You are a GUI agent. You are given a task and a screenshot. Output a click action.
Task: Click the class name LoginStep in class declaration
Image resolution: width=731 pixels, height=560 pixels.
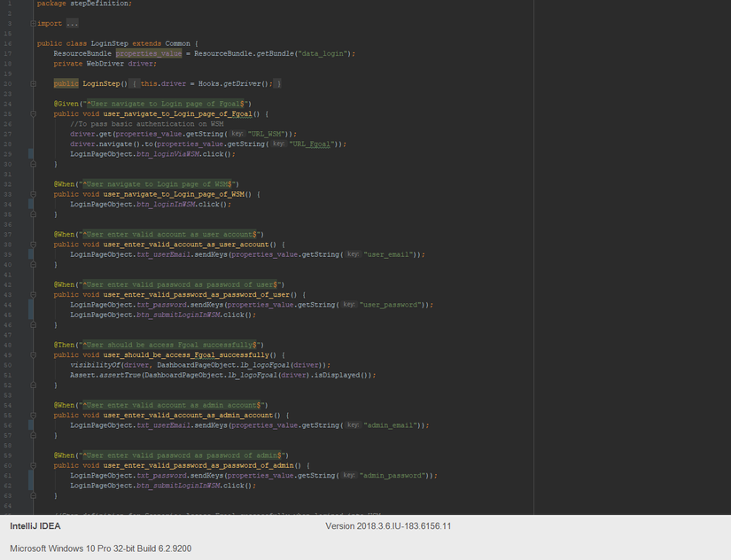(109, 43)
